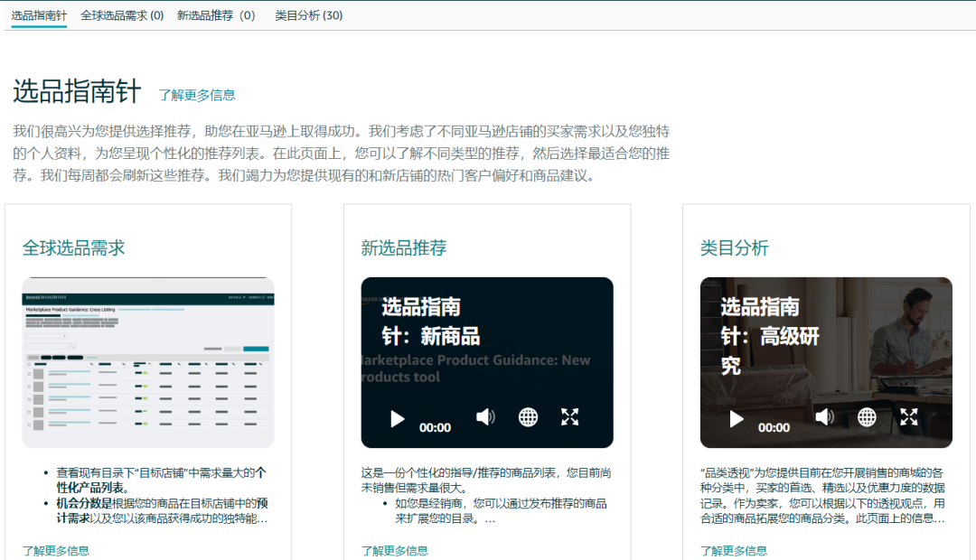Mute audio on the 新选品推荐 video
The image size is (976, 560).
pyautogui.click(x=485, y=417)
